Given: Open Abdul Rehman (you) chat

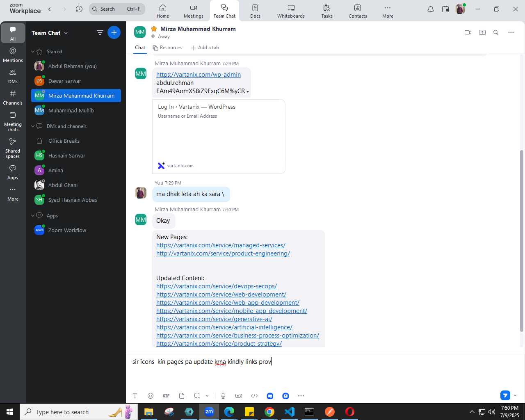Looking at the screenshot, I should coord(76,66).
